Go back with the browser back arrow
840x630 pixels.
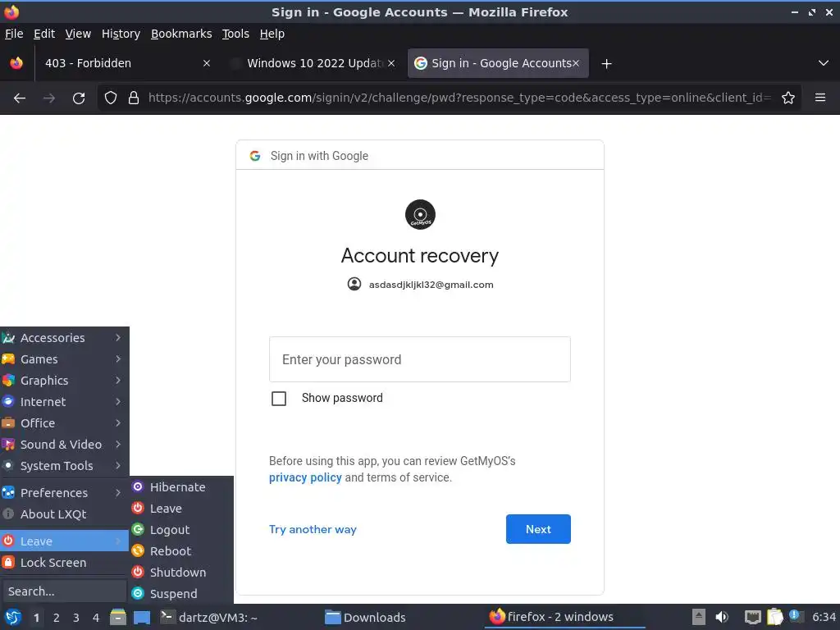[x=20, y=98]
